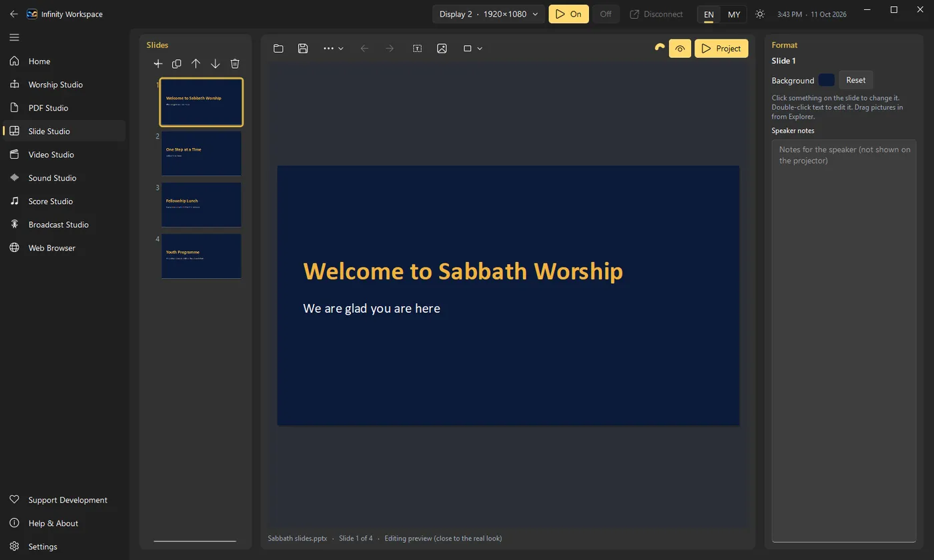
Task: Select the One Step at a Time slide thumbnail
Action: pyautogui.click(x=201, y=153)
